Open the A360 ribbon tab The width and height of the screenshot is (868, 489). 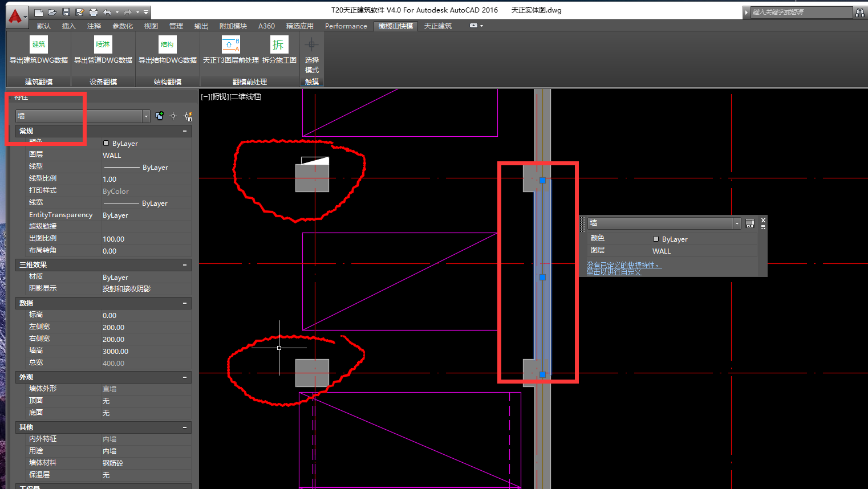point(266,26)
